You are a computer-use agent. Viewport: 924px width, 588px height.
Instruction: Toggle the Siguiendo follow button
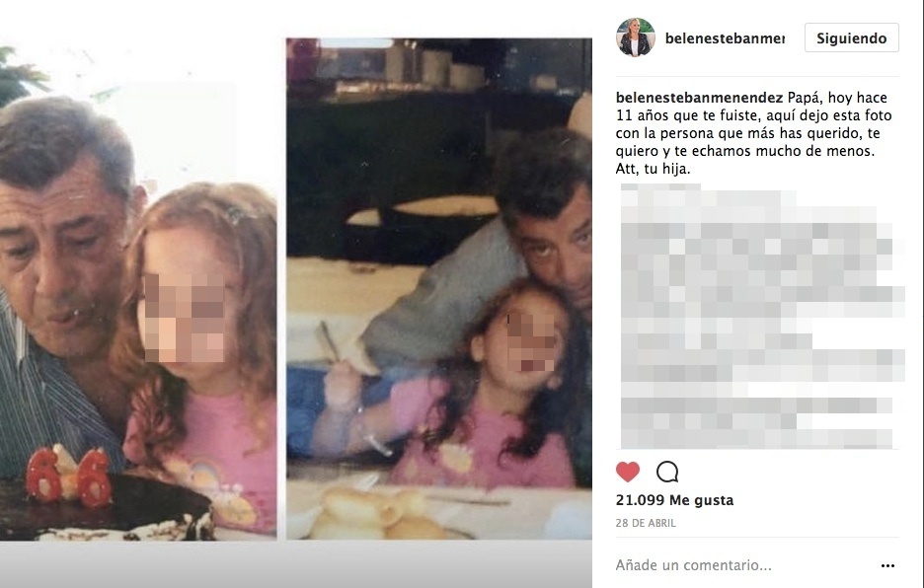852,37
